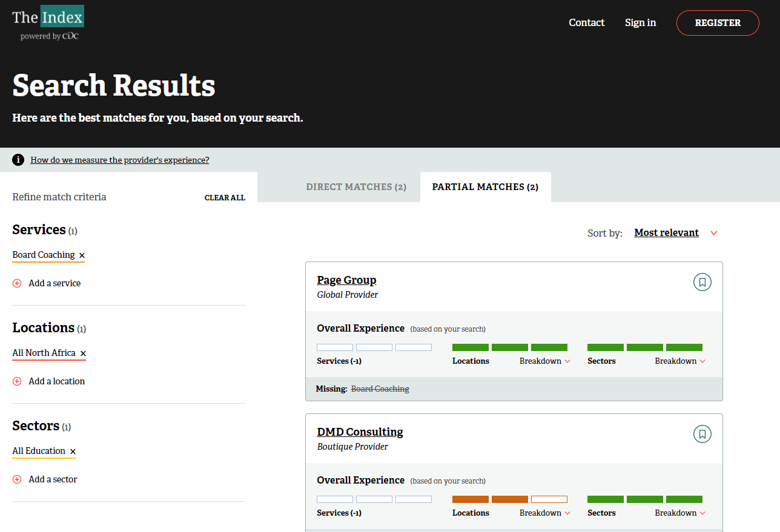Expand DMD Consulting Locations breakdown
This screenshot has height=532, width=780.
544,513
